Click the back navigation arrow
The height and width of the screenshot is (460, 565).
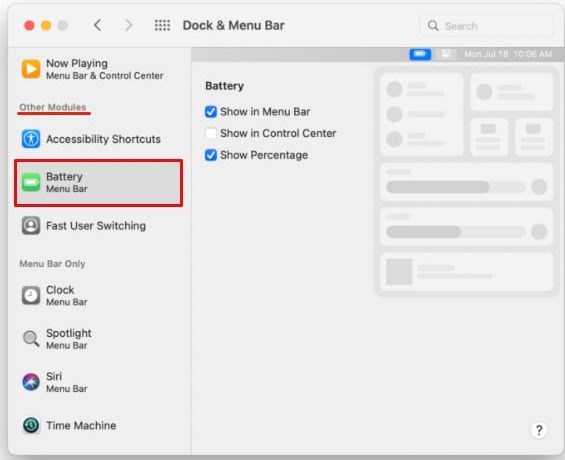click(x=97, y=25)
